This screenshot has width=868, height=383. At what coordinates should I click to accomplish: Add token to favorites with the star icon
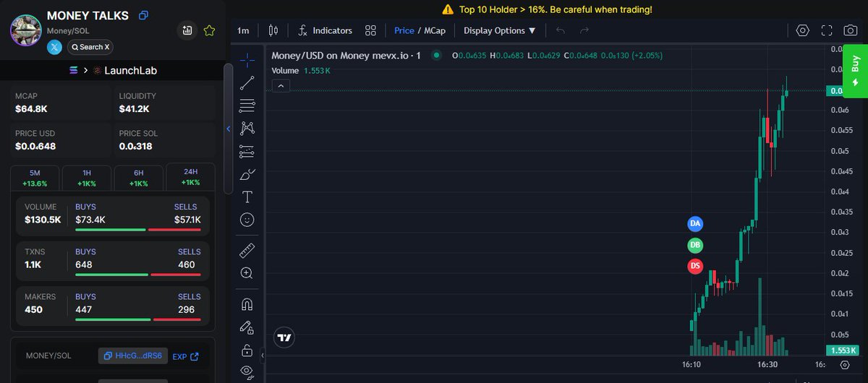point(209,30)
